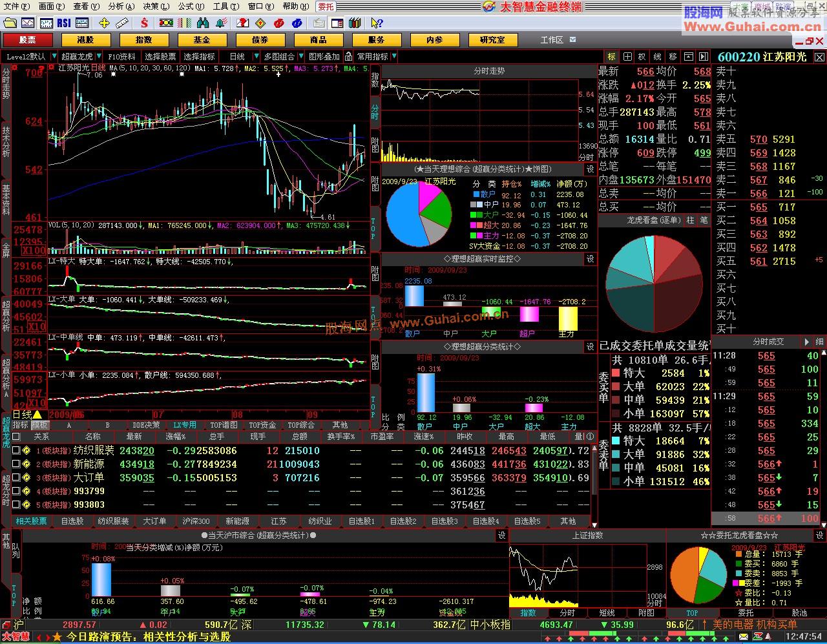The width and height of the screenshot is (827, 644).
Task: Click the lock icon beside 图形叠加
Action: click(x=347, y=57)
